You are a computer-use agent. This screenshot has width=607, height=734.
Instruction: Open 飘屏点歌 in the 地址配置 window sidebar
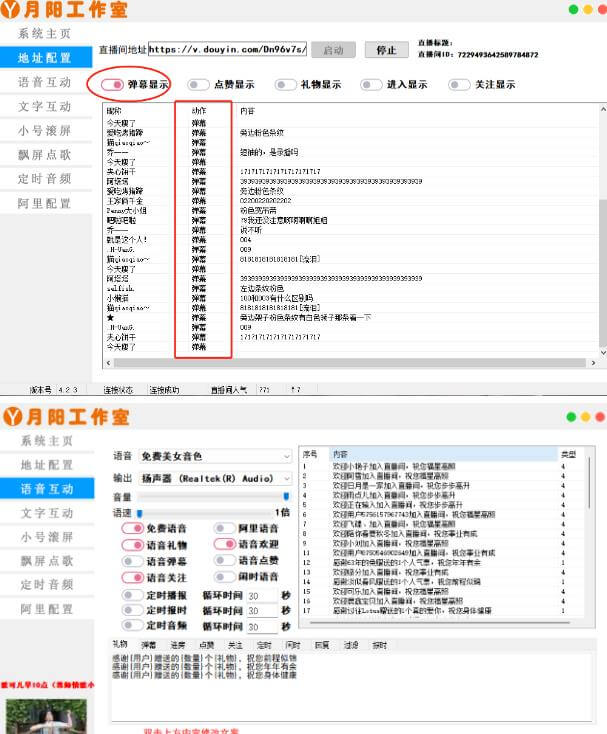[45, 154]
